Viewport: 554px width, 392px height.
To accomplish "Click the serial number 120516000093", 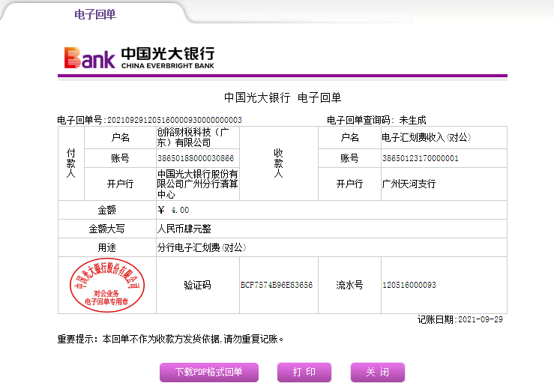I will coord(409,286).
